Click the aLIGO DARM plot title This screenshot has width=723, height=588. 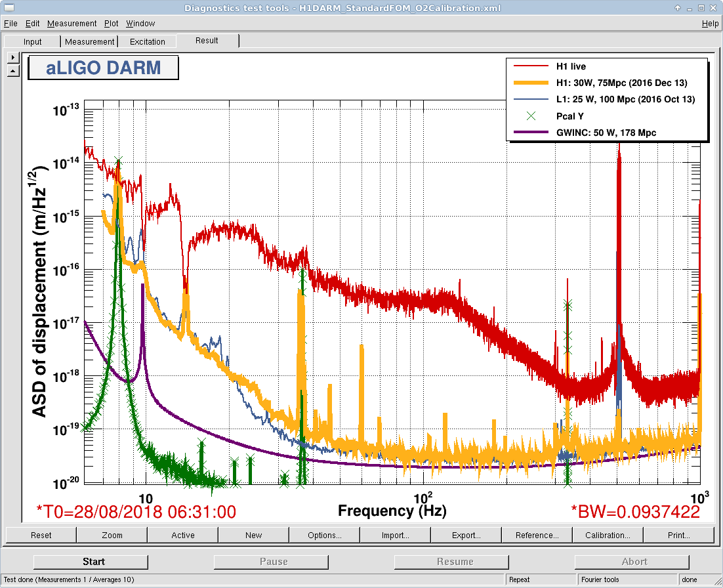103,68
